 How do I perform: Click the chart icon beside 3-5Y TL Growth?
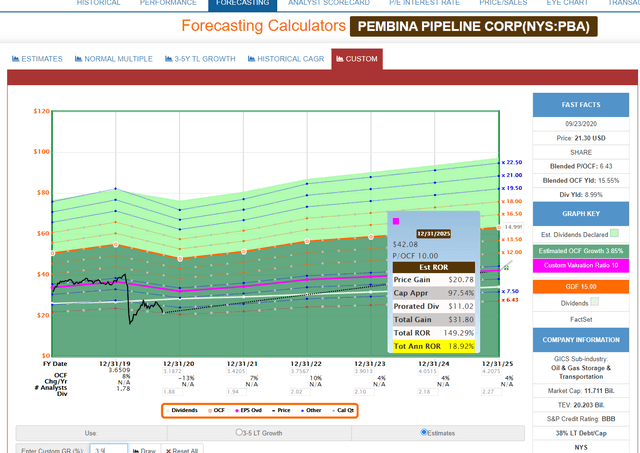tap(169, 59)
